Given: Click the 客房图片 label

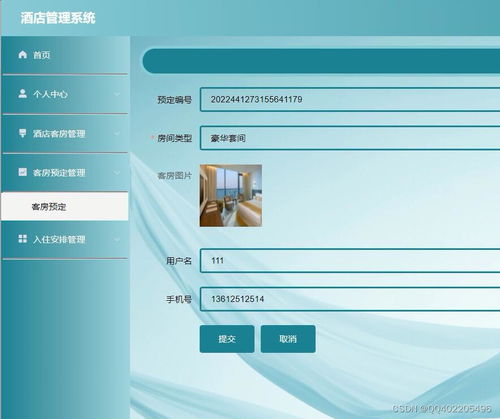Looking at the screenshot, I should point(175,175).
